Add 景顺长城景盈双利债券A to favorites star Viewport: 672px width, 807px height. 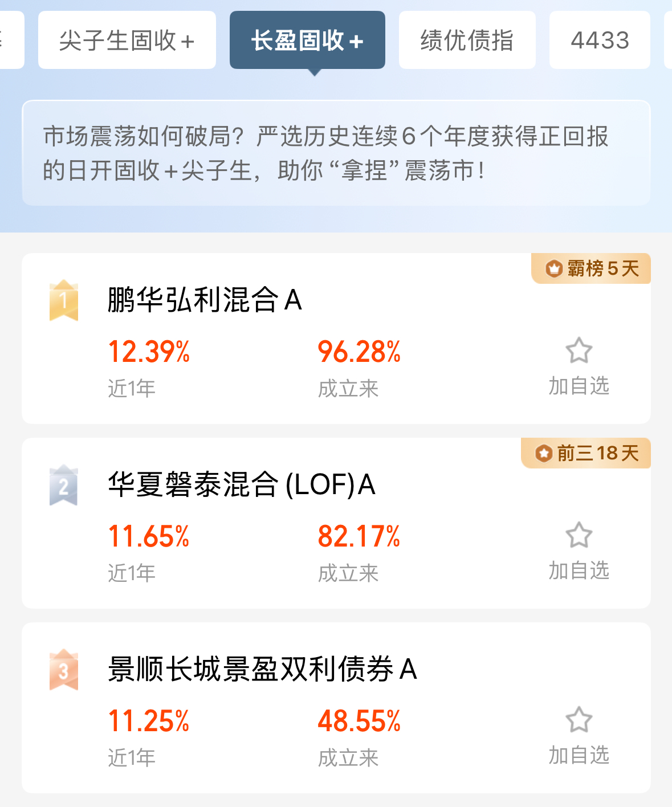pos(579,720)
